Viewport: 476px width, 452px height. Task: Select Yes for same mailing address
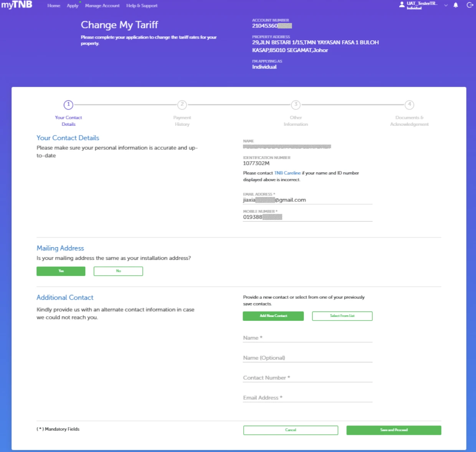coord(61,271)
